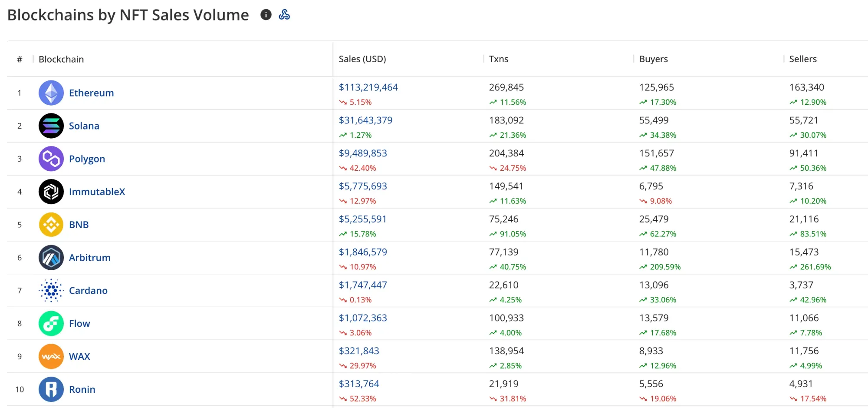
Task: Click Flow sales value $1,072,363
Action: (363, 318)
